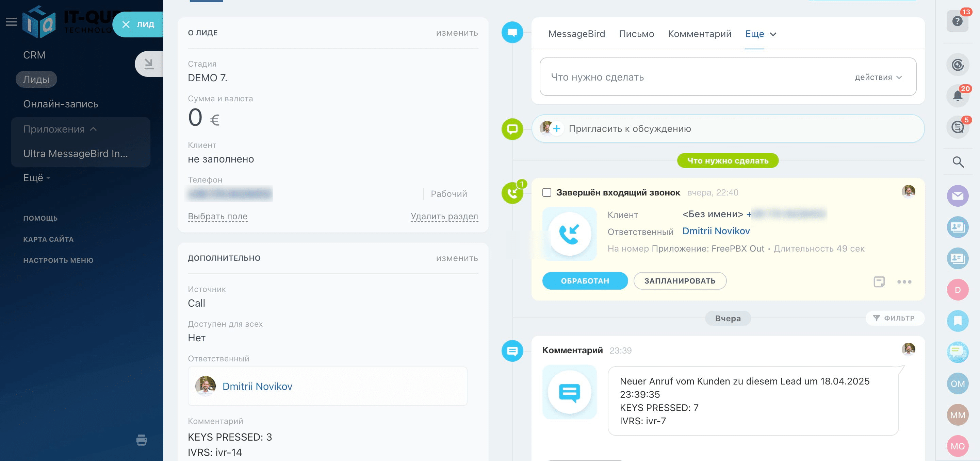
Task: Open search from the right sidebar
Action: [x=958, y=162]
